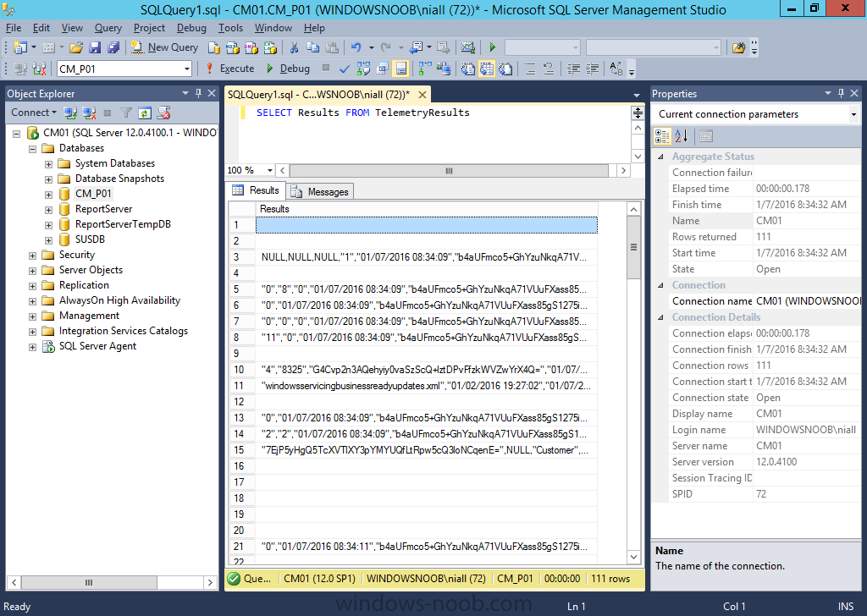Click the Stop Activity Log icon
867x616 pixels.
click(x=163, y=113)
